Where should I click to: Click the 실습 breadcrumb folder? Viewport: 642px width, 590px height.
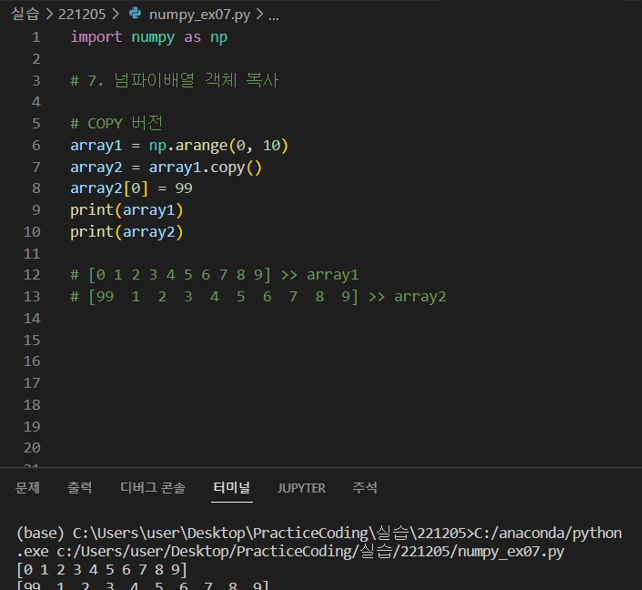[x=25, y=14]
